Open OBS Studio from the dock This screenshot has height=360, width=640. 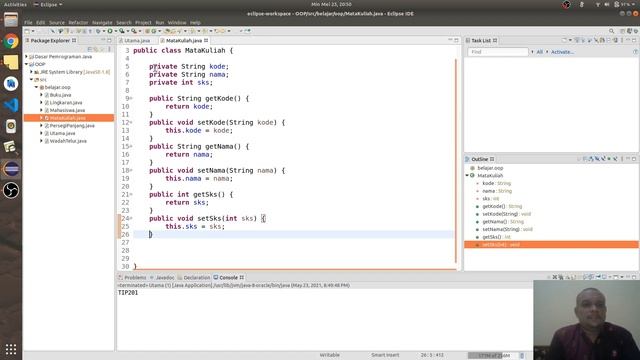tap(11, 190)
